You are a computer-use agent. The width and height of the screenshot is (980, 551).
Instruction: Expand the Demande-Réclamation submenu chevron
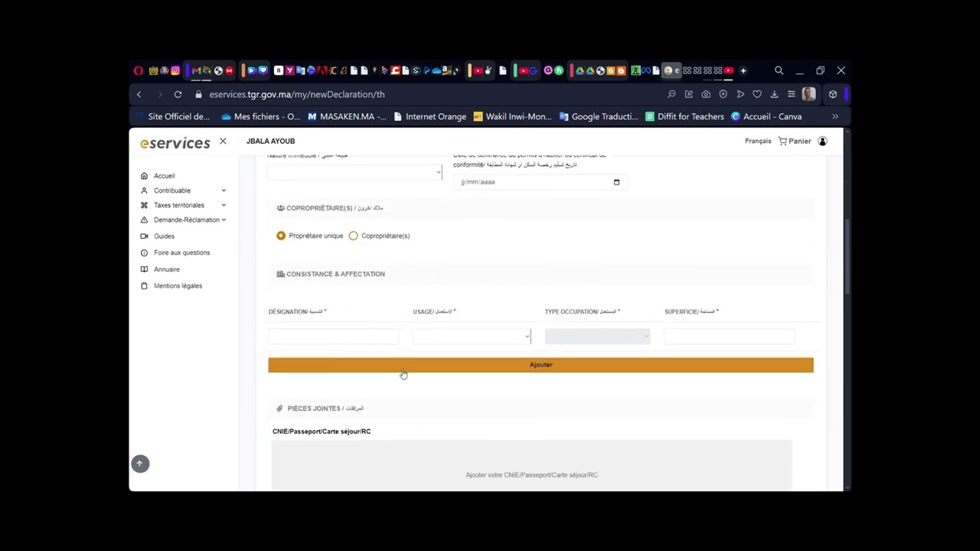pyautogui.click(x=224, y=220)
